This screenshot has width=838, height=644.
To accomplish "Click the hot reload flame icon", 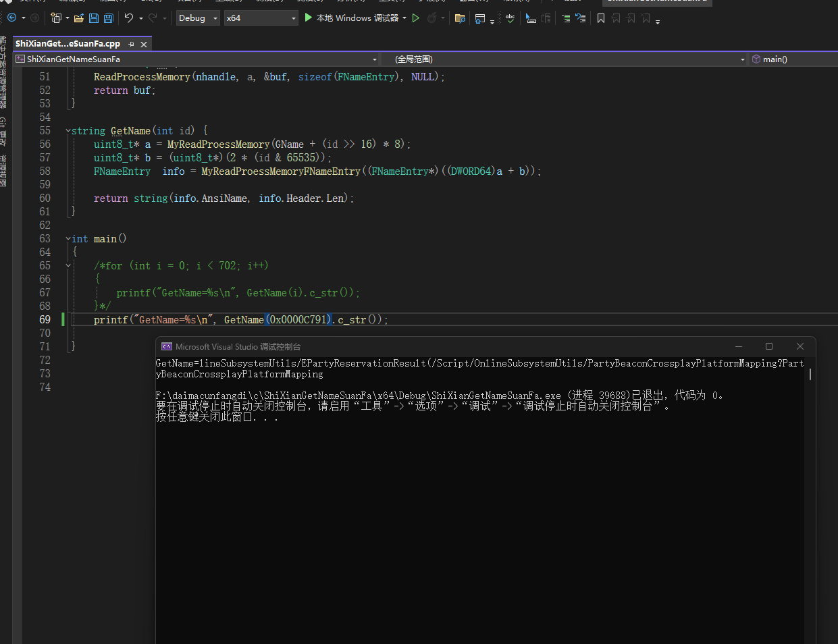I will (431, 18).
